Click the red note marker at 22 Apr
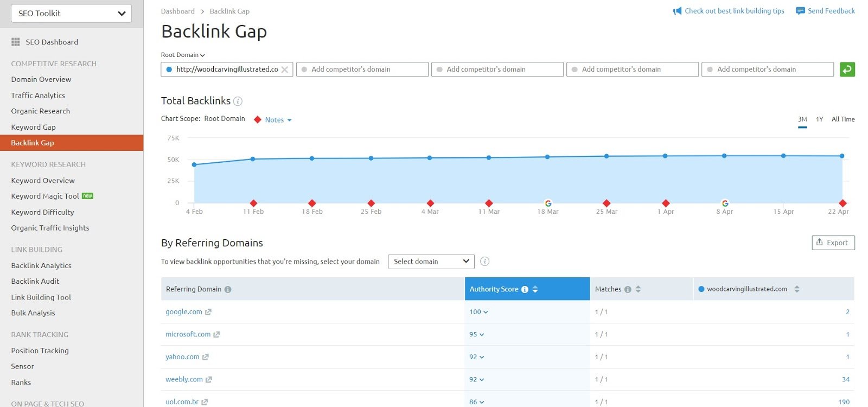The height and width of the screenshot is (407, 868). pyautogui.click(x=843, y=203)
